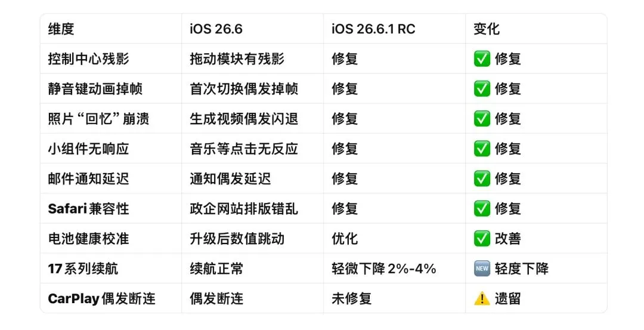644x330 pixels.
Task: Click the 未修复 cell
Action: [x=351, y=299]
